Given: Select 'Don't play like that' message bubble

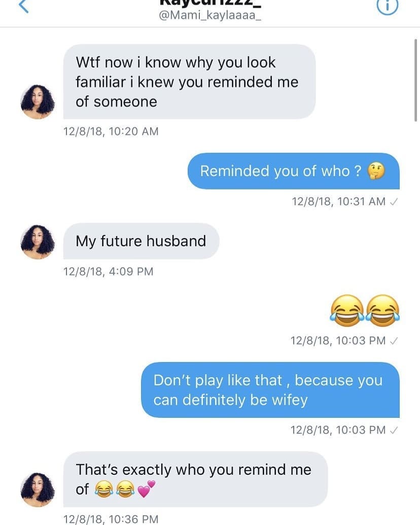Looking at the screenshot, I should [270, 390].
